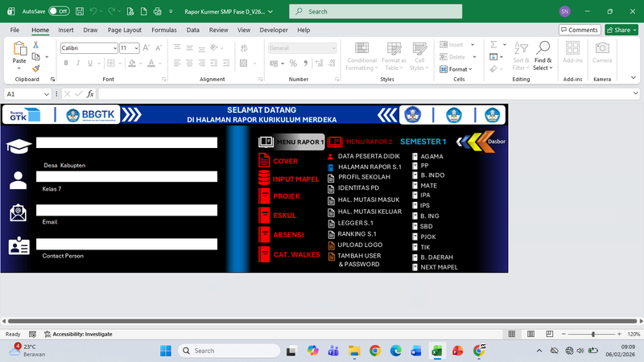
Task: Expand the font name dropdown
Action: [114, 48]
